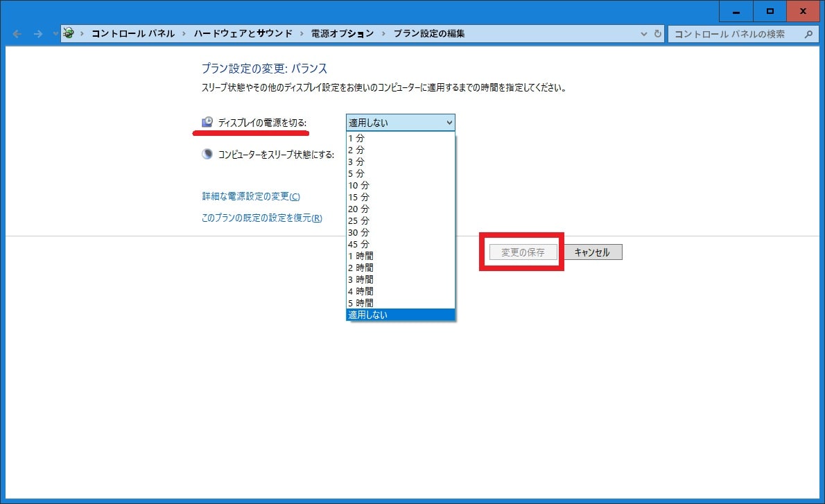The width and height of the screenshot is (825, 504).
Task: Go back with the back arrow
Action: click(17, 34)
